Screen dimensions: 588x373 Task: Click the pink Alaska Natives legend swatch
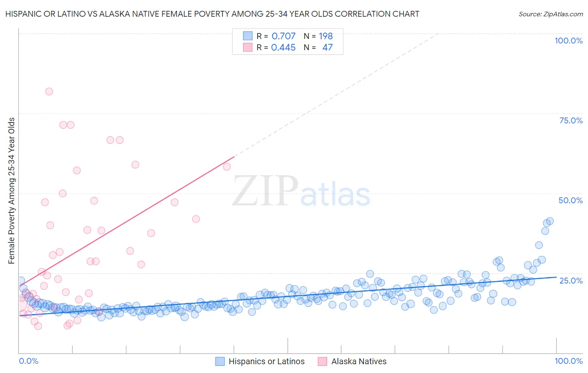click(322, 361)
